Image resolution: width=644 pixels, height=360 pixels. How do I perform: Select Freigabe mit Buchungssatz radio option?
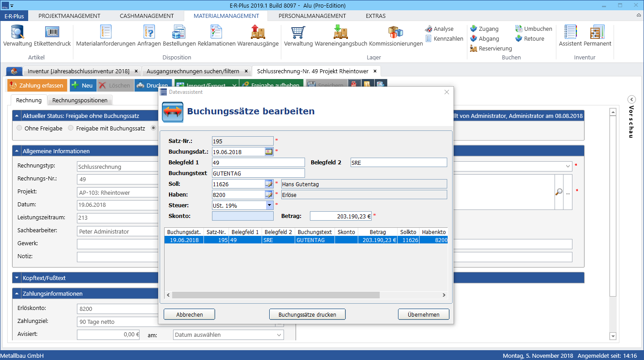pyautogui.click(x=71, y=128)
